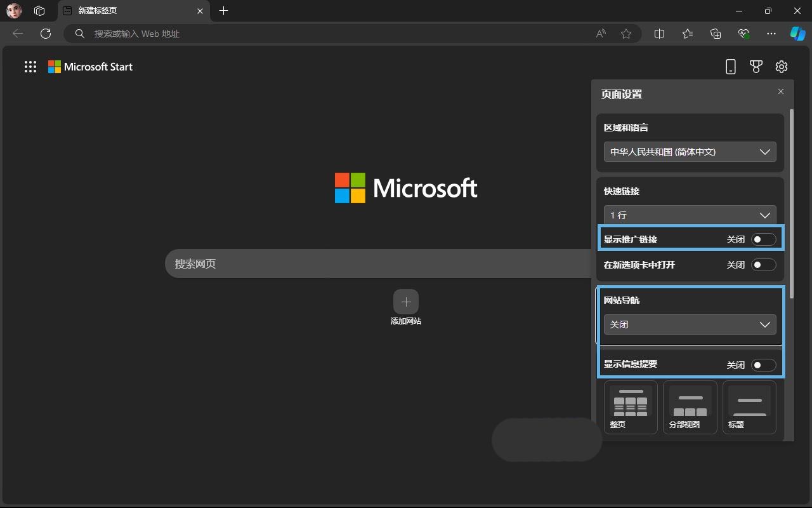
Task: Refresh the page
Action: [x=45, y=34]
